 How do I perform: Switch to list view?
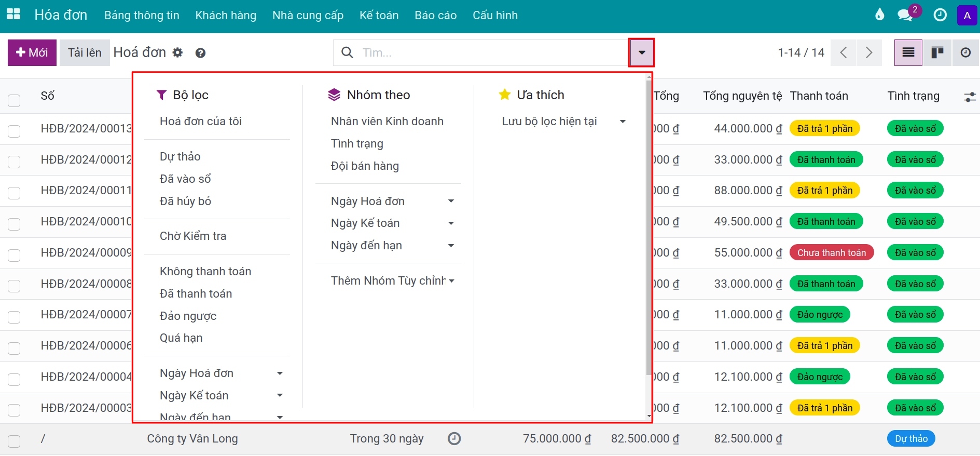pos(908,52)
